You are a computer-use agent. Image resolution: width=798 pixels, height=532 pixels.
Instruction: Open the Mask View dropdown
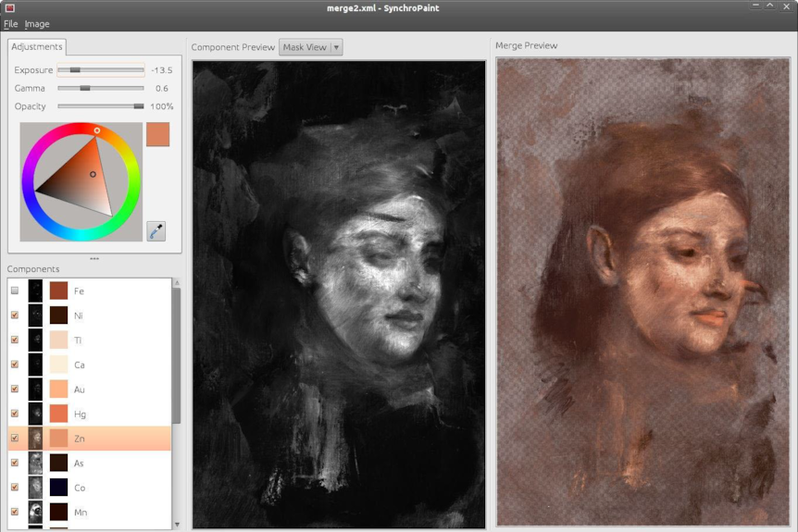pyautogui.click(x=310, y=47)
